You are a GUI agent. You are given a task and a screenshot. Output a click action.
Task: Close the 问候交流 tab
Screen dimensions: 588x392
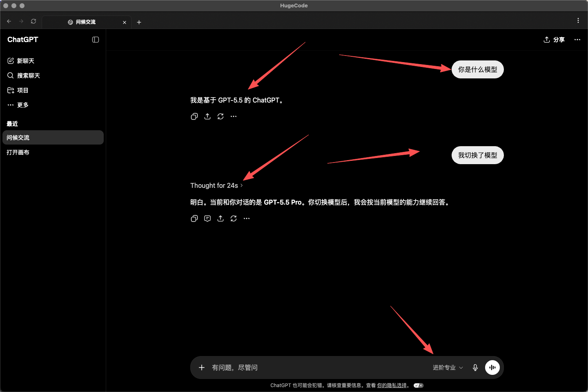(125, 22)
